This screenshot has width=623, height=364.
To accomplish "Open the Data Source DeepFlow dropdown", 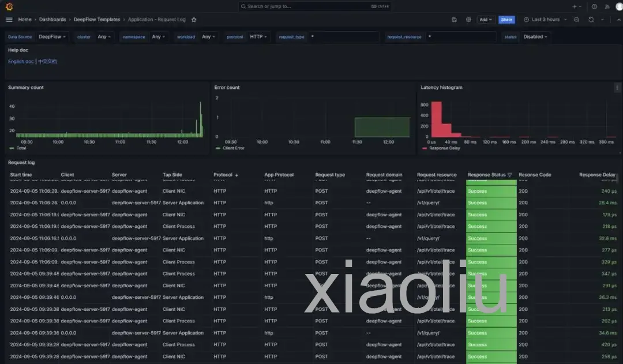I will pos(52,36).
